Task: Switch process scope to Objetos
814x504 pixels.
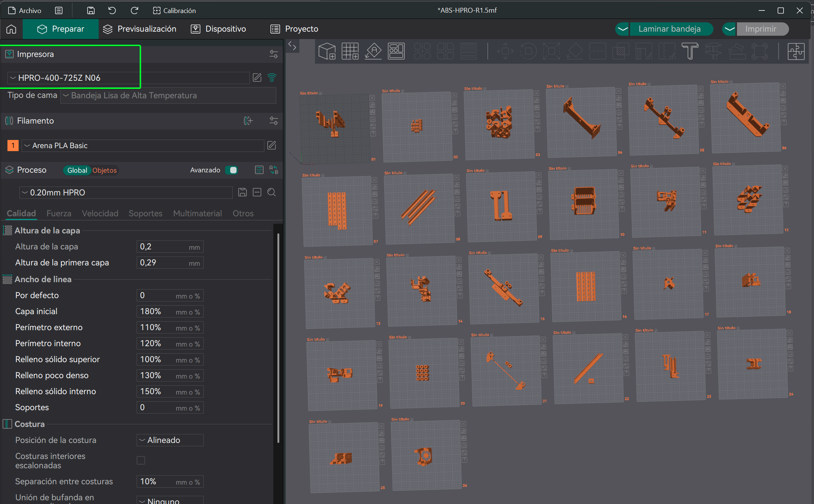Action: (104, 170)
